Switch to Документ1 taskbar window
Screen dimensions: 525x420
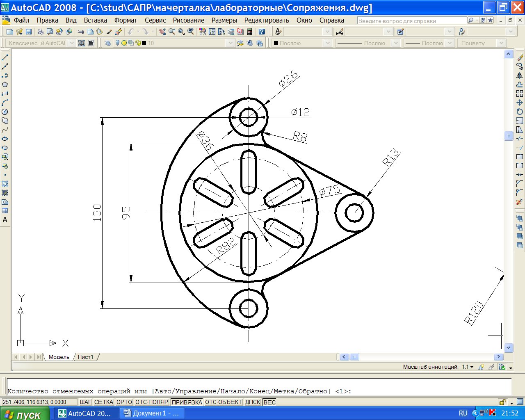pyautogui.click(x=152, y=413)
